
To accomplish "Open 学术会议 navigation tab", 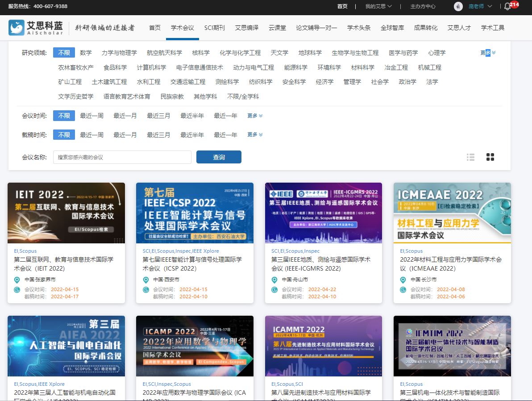I will click(183, 28).
